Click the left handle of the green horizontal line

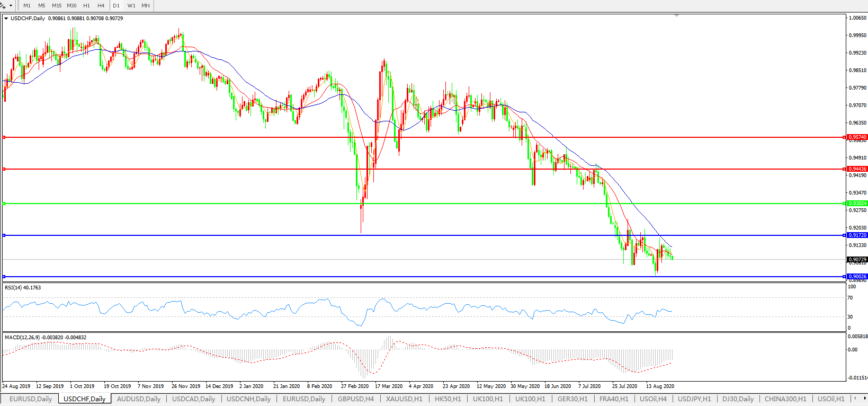pos(4,204)
